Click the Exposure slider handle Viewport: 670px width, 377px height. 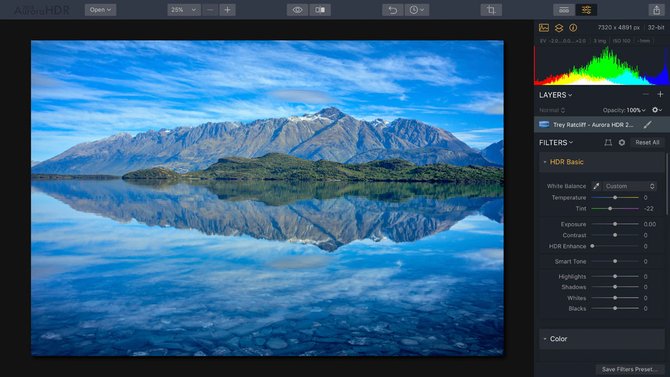pos(615,224)
